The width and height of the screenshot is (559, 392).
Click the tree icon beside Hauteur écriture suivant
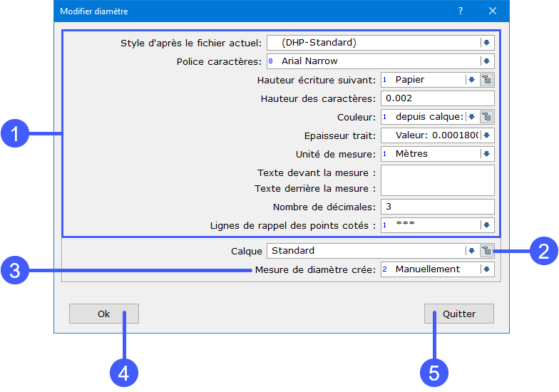tap(486, 80)
